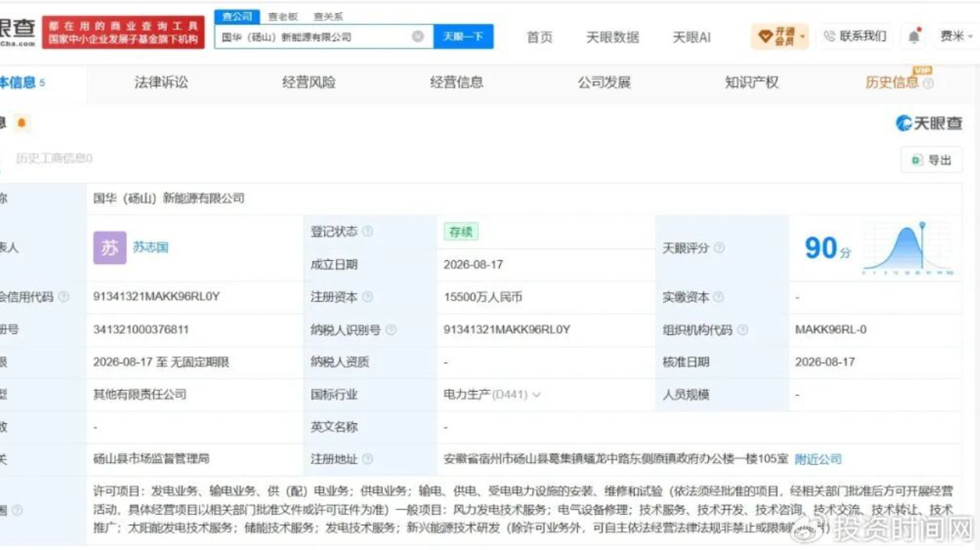Click company type 其他有限责任公司
This screenshot has height=550, width=980.
[140, 395]
